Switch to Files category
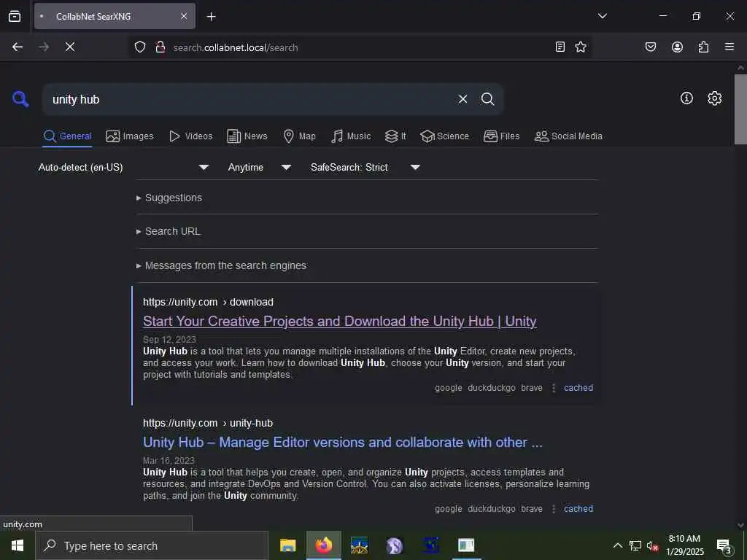747x560 pixels. (501, 136)
